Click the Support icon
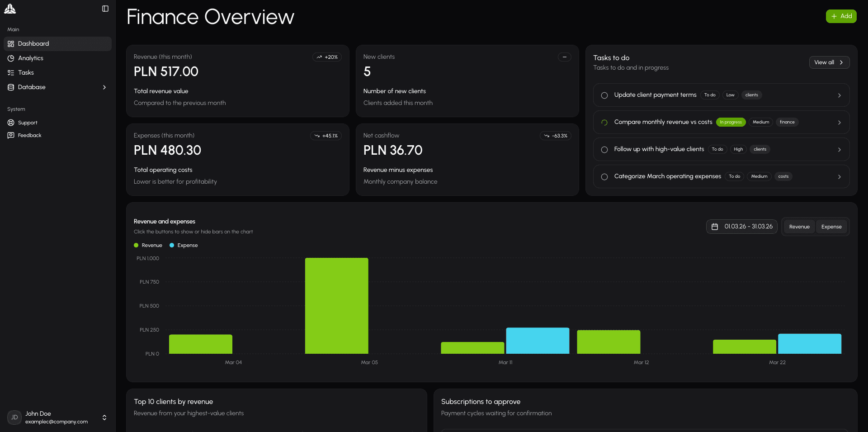This screenshot has height=432, width=868. [11, 122]
